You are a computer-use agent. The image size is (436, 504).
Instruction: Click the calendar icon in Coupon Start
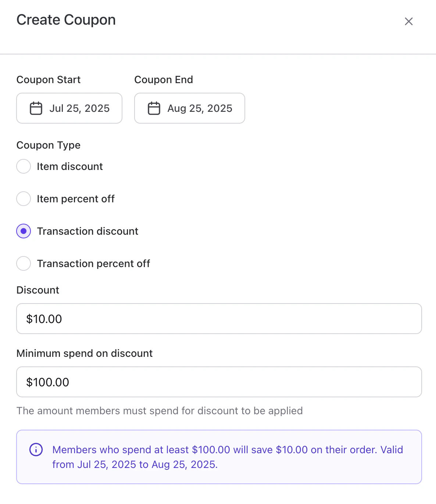(x=36, y=108)
